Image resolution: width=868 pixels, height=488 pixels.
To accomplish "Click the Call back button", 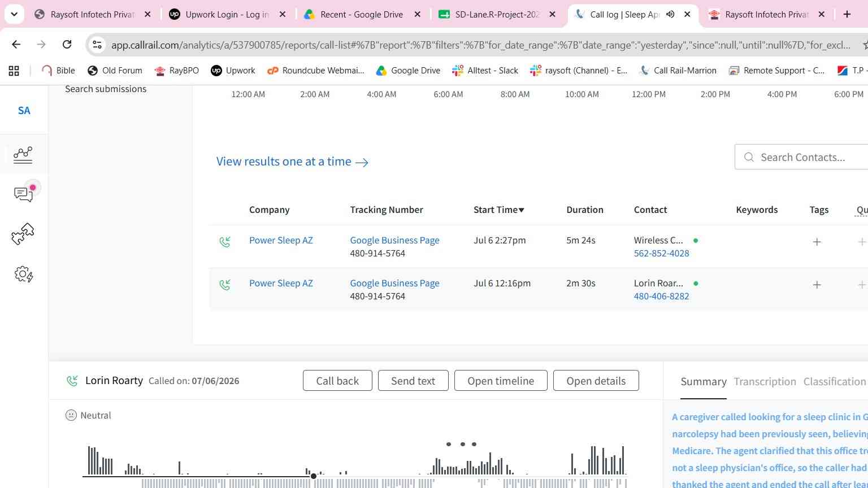I will click(x=337, y=381).
